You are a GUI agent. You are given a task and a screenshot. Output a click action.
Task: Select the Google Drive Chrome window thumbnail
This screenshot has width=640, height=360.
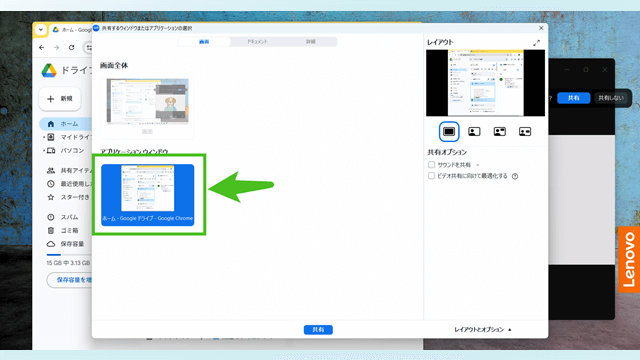pyautogui.click(x=148, y=195)
